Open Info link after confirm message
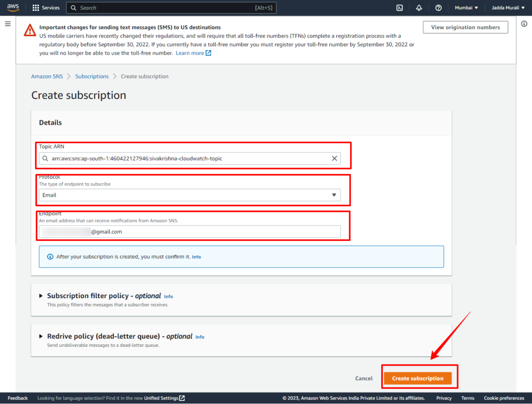This screenshot has height=404, width=532. [196, 257]
